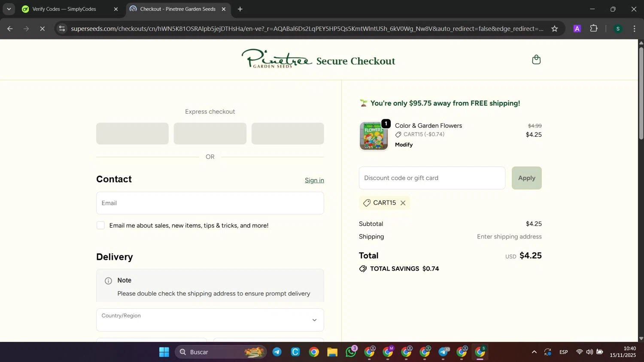View site information icon in address bar
Viewport: 644px width, 362px height.
62,29
